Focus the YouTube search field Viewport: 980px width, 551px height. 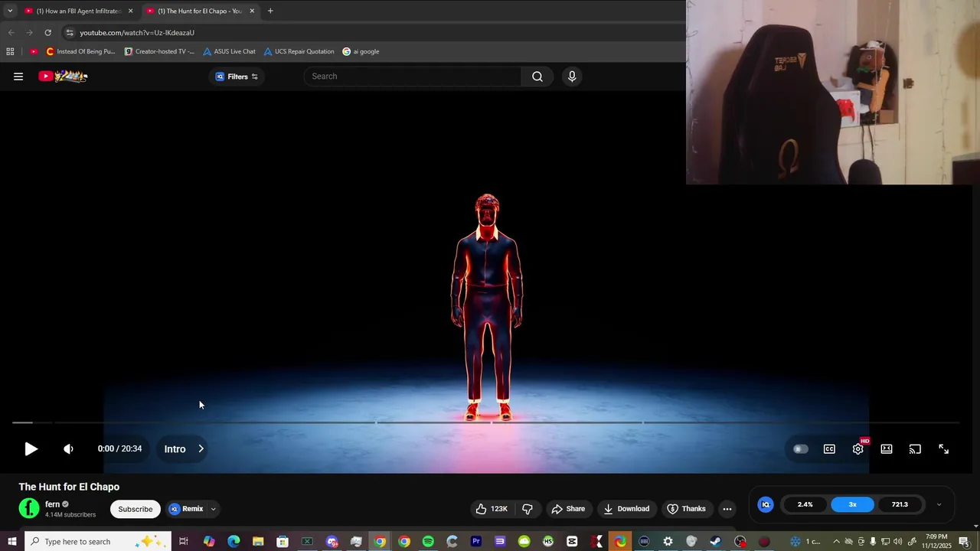(x=413, y=77)
